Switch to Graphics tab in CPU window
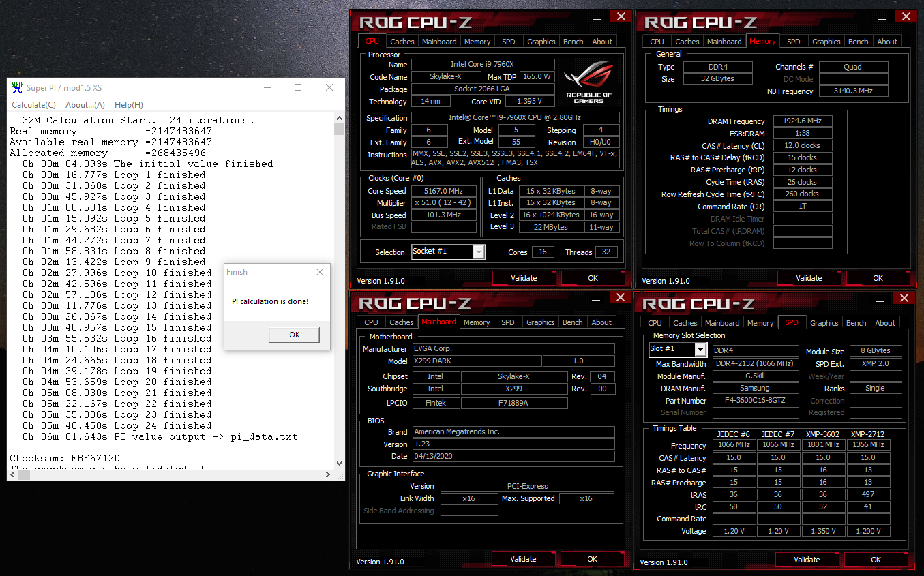924x576 pixels. [541, 42]
